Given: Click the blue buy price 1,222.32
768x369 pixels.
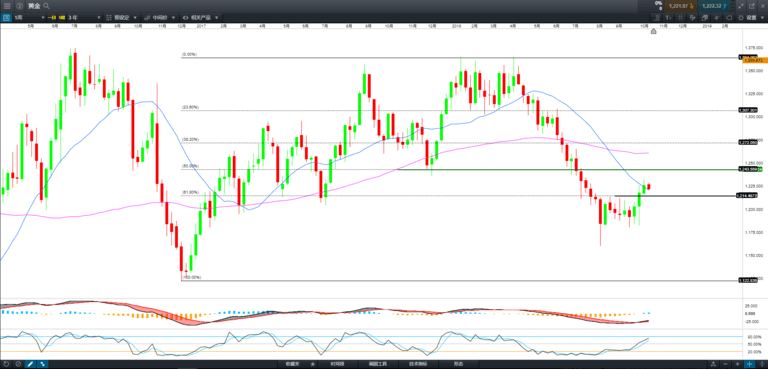Looking at the screenshot, I should [714, 6].
